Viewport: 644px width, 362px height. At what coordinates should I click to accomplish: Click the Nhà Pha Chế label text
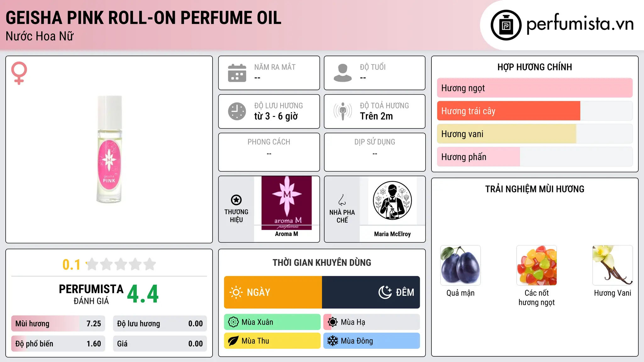[342, 216]
